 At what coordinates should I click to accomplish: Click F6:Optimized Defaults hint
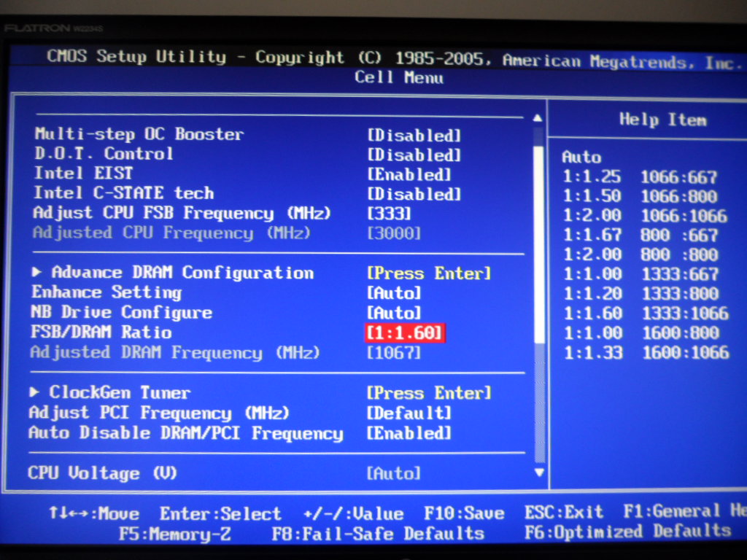628,532
